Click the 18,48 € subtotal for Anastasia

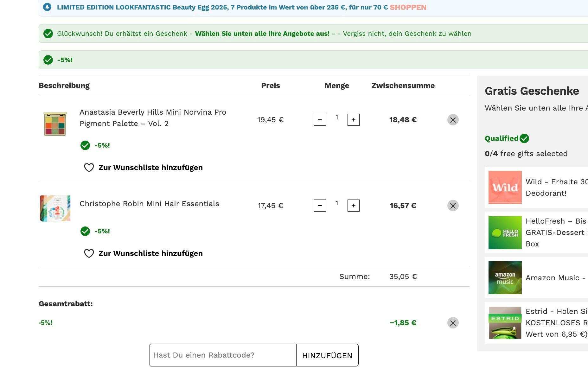click(x=403, y=120)
